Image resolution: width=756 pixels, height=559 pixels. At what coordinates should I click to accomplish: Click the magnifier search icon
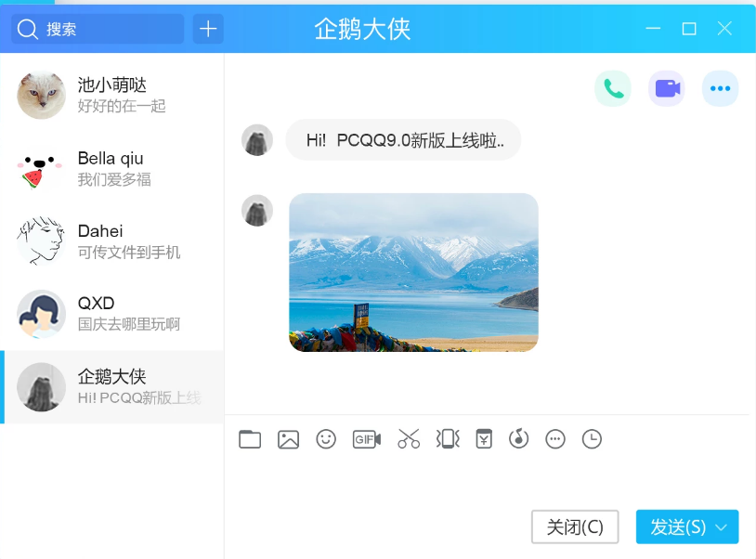28,29
